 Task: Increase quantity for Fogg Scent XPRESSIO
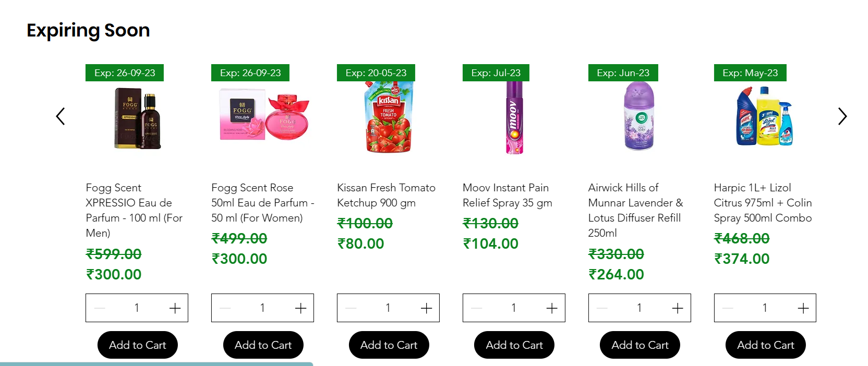175,308
